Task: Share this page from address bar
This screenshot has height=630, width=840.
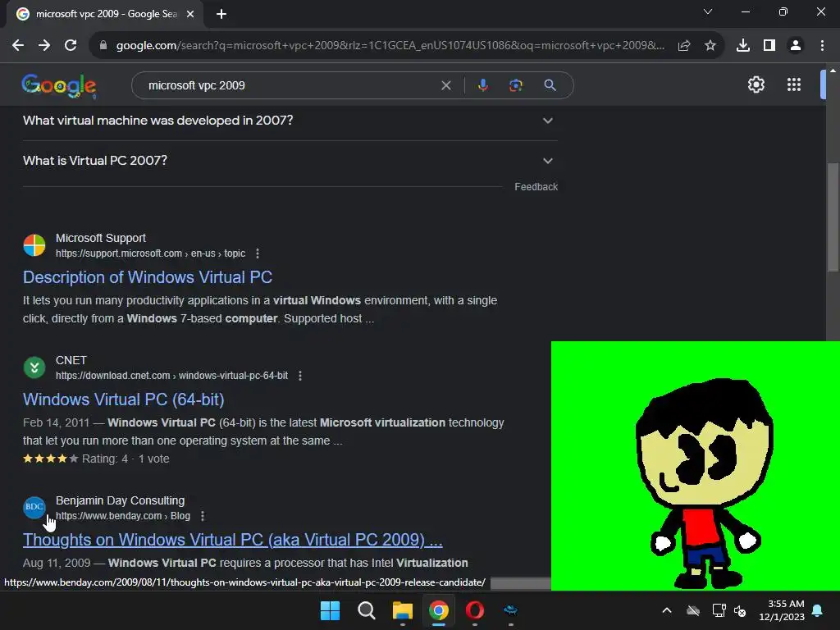Action: (683, 46)
